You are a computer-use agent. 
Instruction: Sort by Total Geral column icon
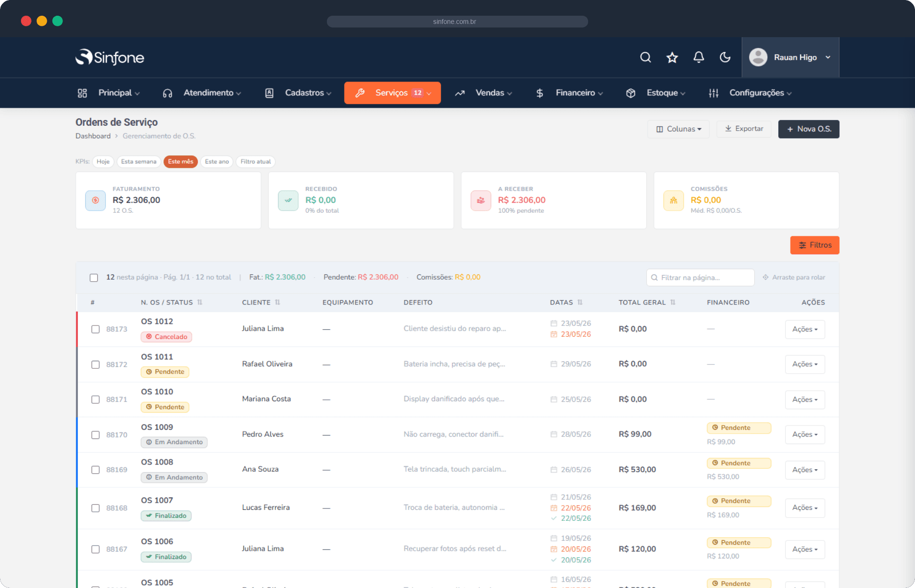point(673,302)
